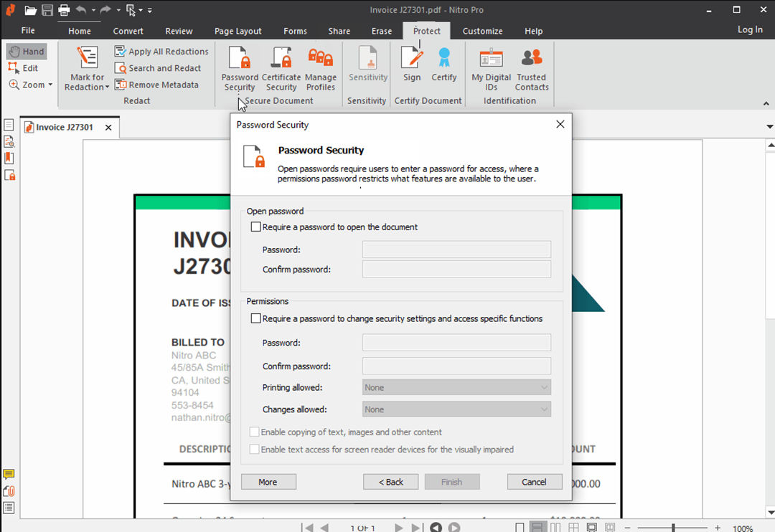
Task: Enable Require a password to change security settings
Action: [255, 318]
